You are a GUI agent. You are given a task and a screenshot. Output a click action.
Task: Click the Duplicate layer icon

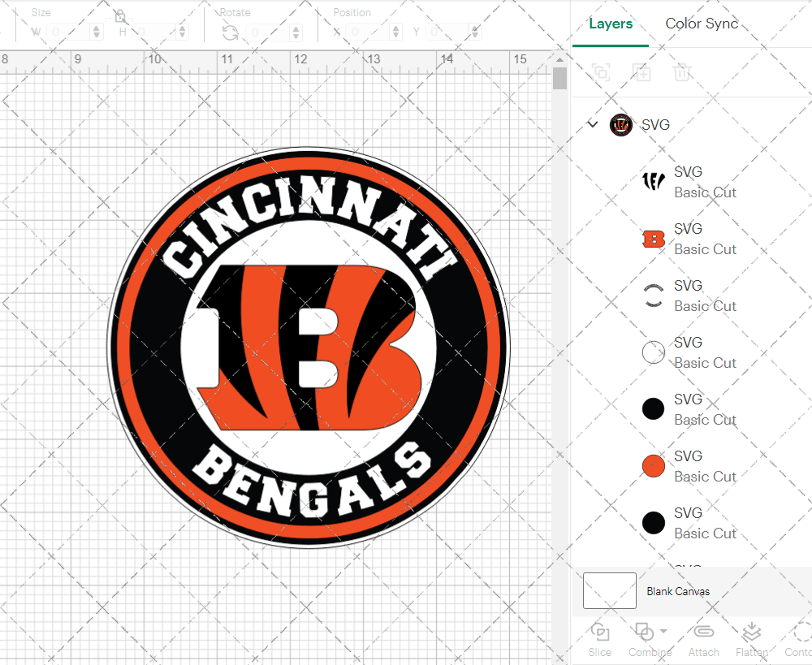(x=641, y=72)
